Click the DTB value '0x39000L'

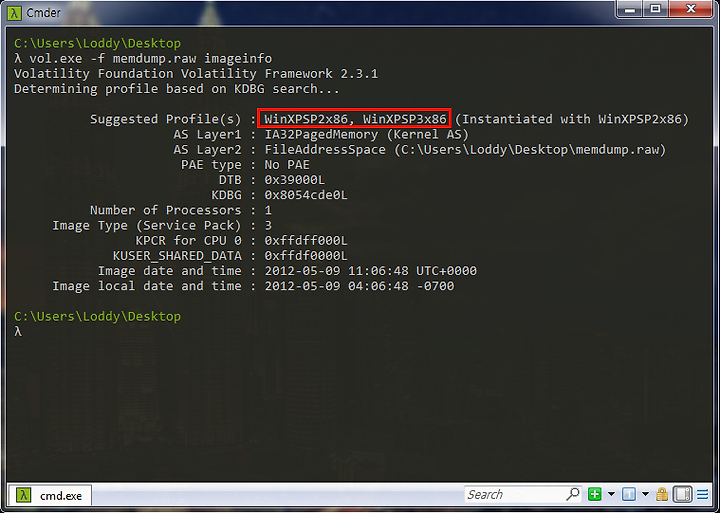[294, 180]
